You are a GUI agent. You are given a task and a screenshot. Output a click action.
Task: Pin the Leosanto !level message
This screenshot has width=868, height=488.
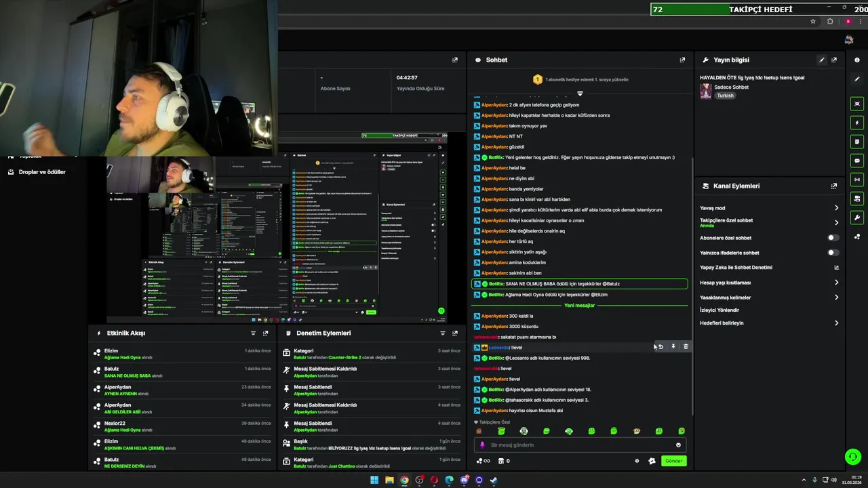click(x=673, y=347)
